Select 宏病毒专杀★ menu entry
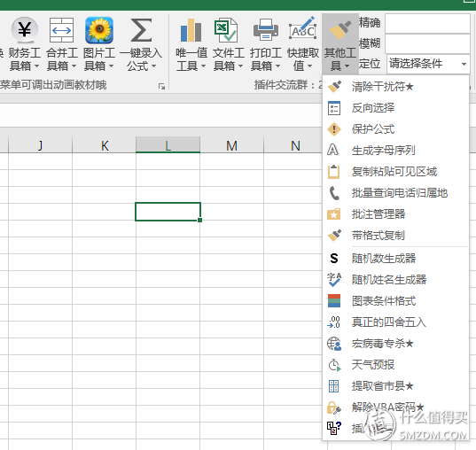 pos(395,344)
